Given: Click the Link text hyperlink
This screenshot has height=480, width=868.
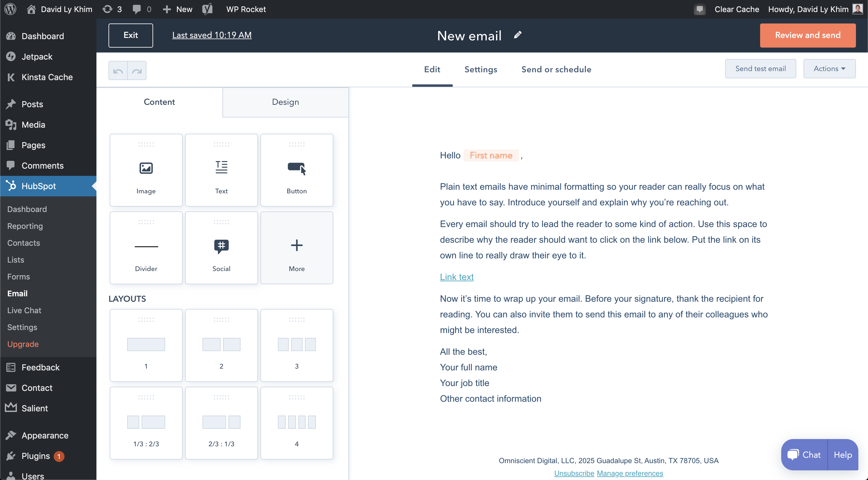Looking at the screenshot, I should 457,277.
